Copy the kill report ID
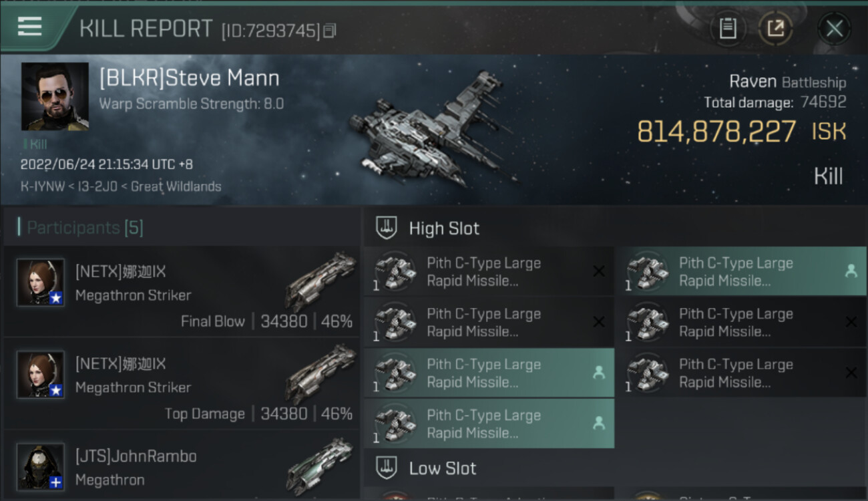Screen dimensions: 868x501 point(329,31)
